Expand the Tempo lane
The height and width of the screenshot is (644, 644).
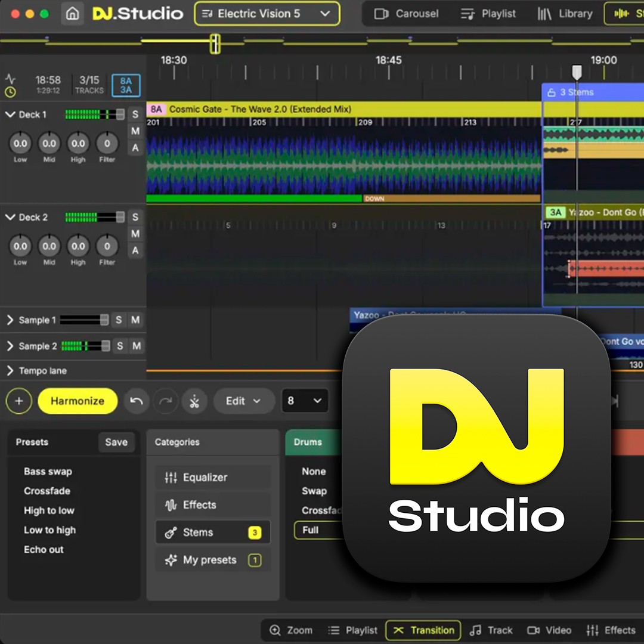10,371
